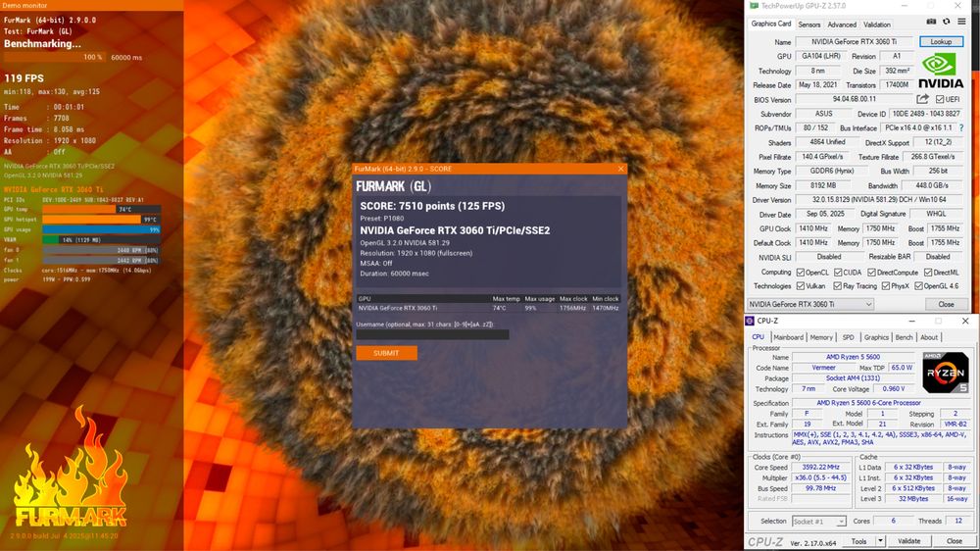This screenshot has height=551, width=980.
Task: Toggle the Ray Tracing checkbox
Action: (837, 286)
